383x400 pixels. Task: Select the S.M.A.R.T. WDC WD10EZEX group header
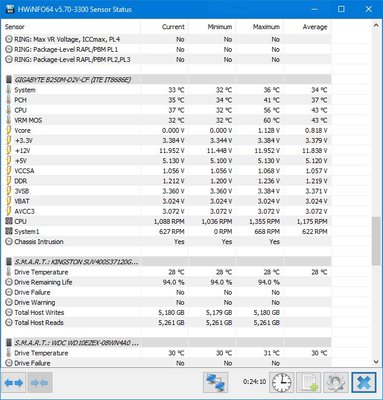pos(168,343)
